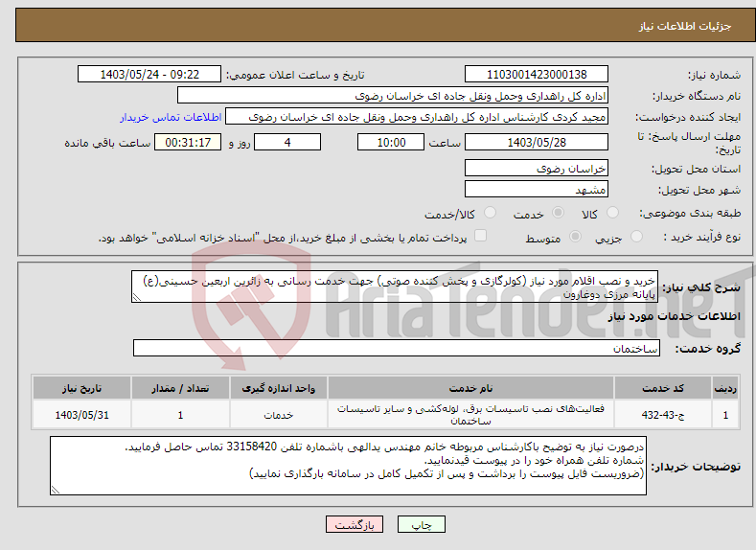Toggle the اسناد خزانه اسلامی payment checkbox
This screenshot has width=756, height=550.
pyautogui.click(x=480, y=235)
